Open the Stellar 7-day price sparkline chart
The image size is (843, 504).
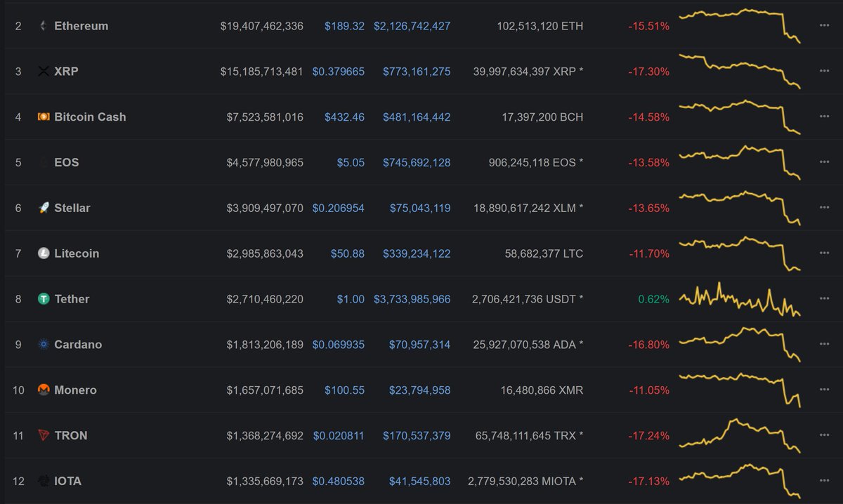point(740,208)
